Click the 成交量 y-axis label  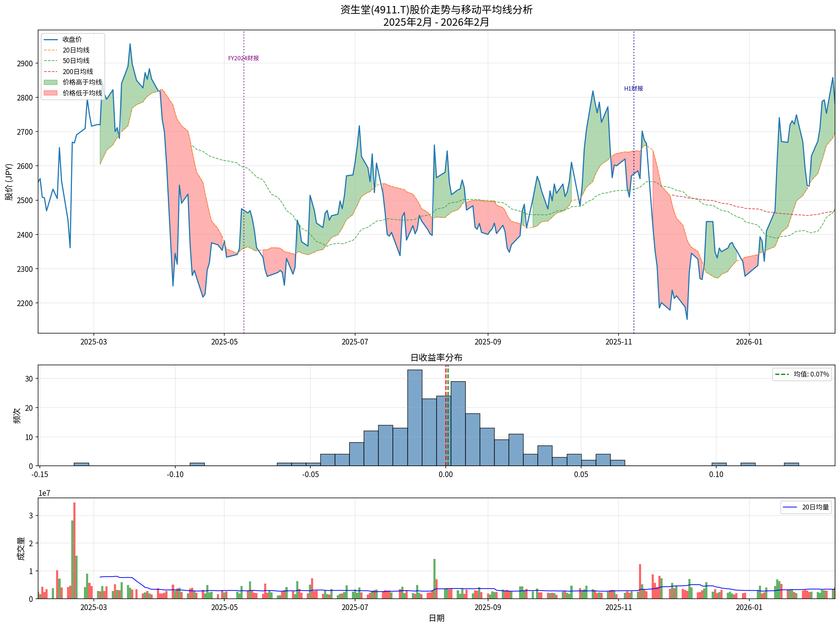21,548
